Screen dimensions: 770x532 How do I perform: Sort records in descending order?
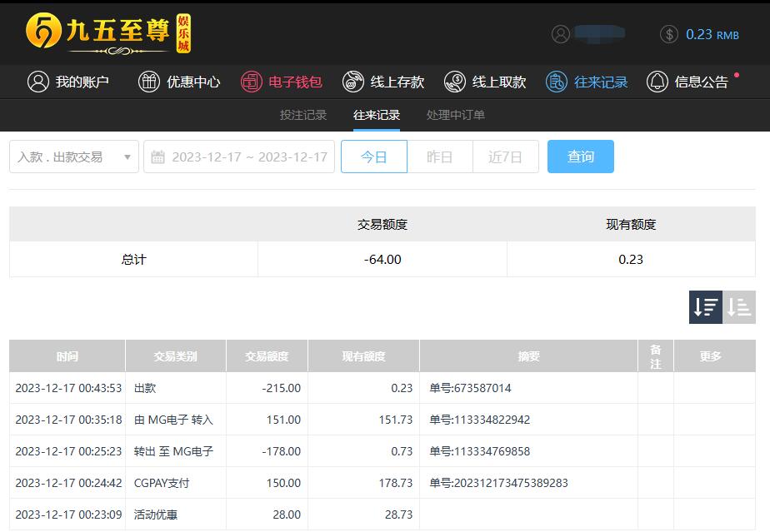(x=705, y=307)
